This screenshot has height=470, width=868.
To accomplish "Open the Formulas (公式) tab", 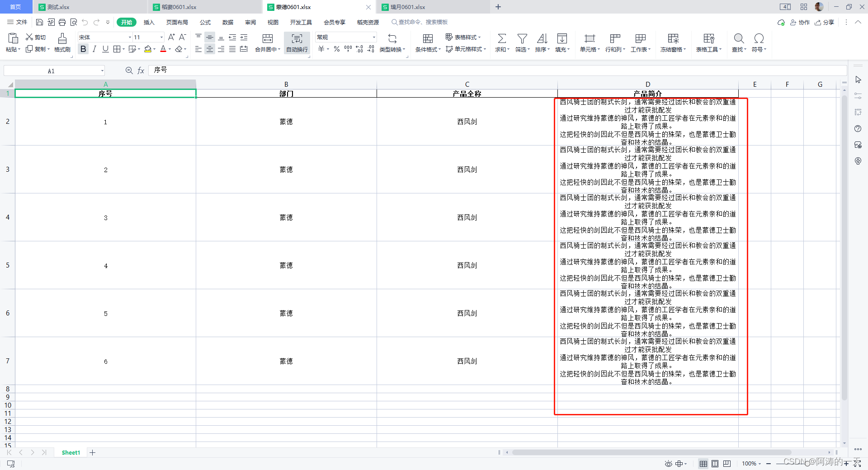I will 205,22.
